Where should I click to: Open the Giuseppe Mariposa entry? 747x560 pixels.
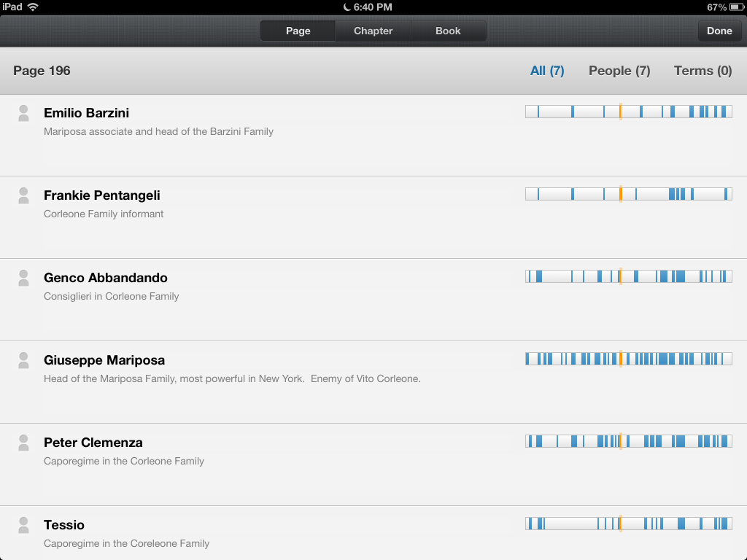[373, 382]
